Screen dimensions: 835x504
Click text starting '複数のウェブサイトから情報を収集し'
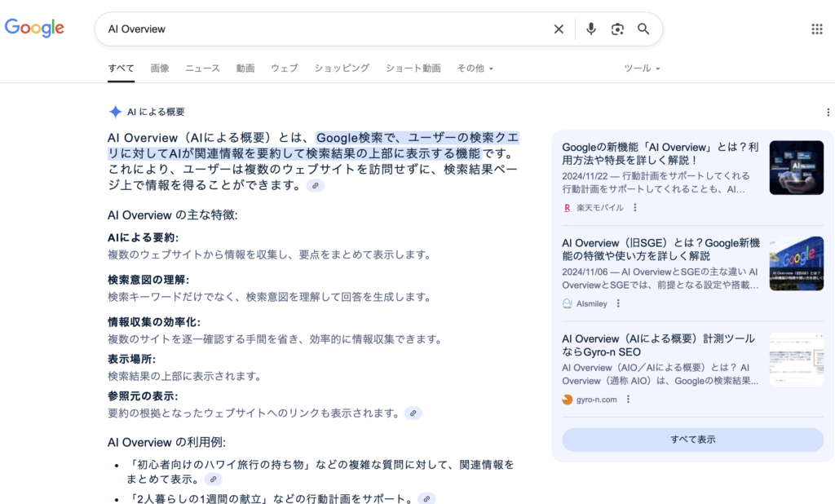pyautogui.click(x=271, y=254)
